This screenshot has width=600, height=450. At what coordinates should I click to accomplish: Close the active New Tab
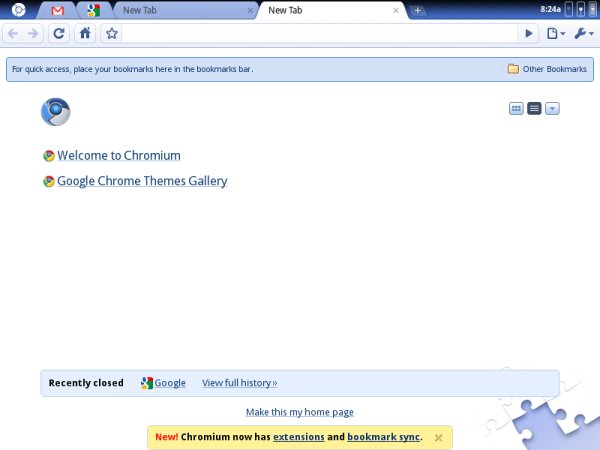pos(396,11)
